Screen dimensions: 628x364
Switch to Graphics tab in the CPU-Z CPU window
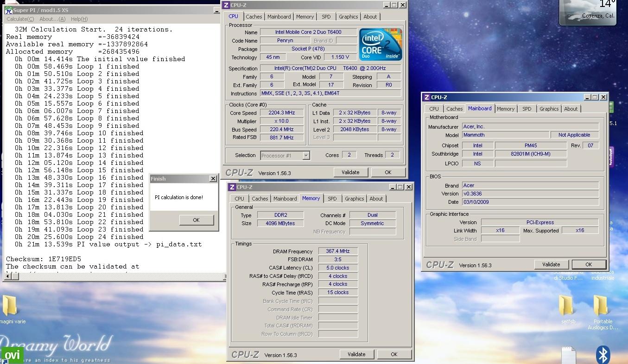pyautogui.click(x=348, y=17)
